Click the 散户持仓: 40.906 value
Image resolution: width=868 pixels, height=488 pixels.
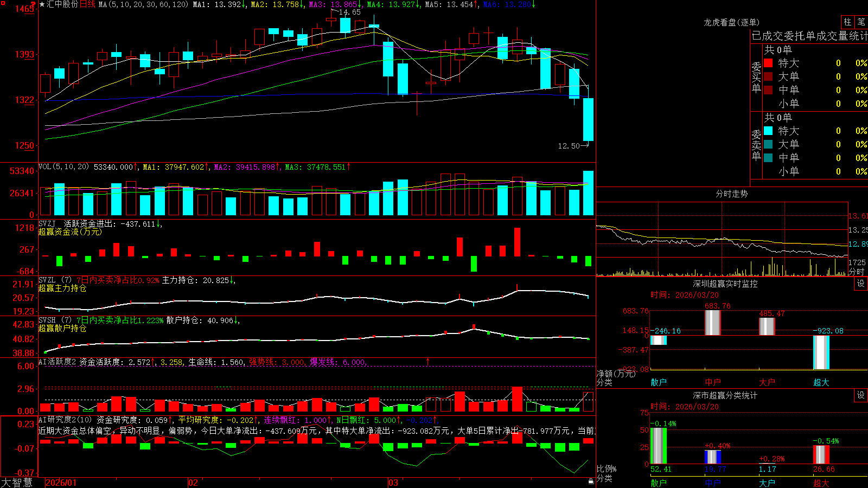coord(200,320)
